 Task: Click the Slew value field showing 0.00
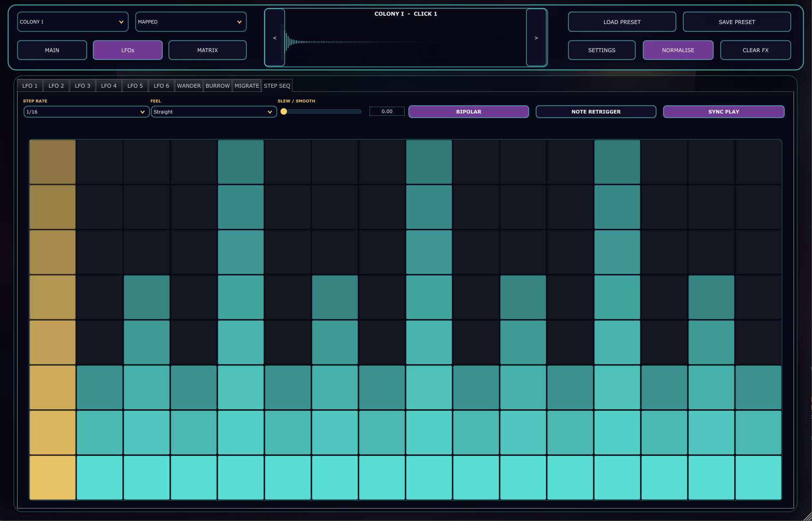click(x=387, y=112)
